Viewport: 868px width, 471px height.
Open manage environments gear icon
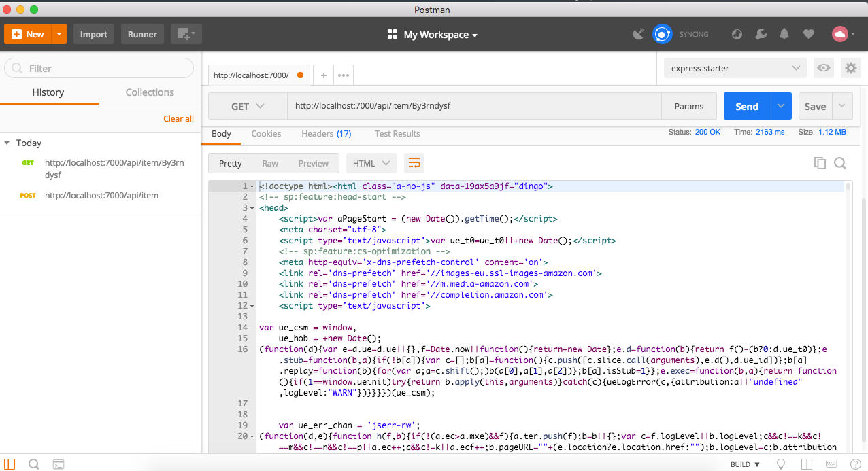click(850, 68)
